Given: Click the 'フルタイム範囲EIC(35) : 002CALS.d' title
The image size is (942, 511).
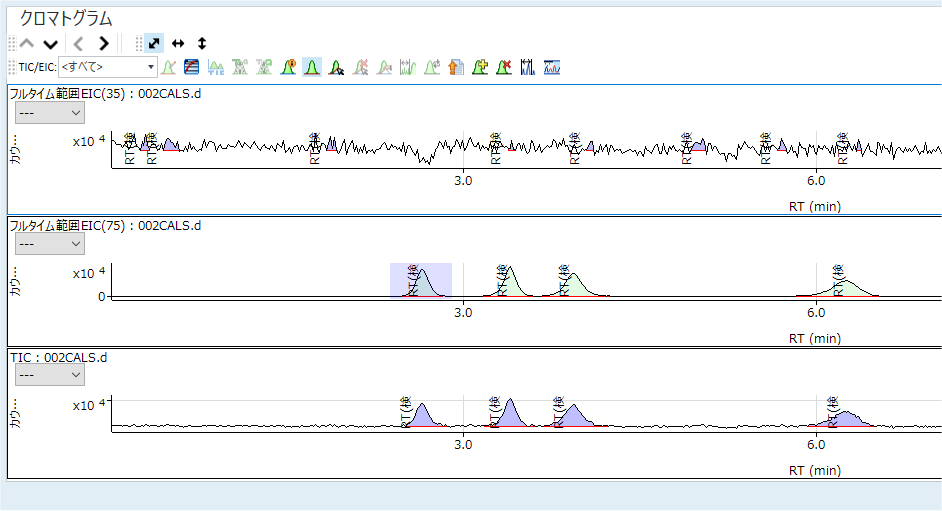Looking at the screenshot, I should click(105, 94).
